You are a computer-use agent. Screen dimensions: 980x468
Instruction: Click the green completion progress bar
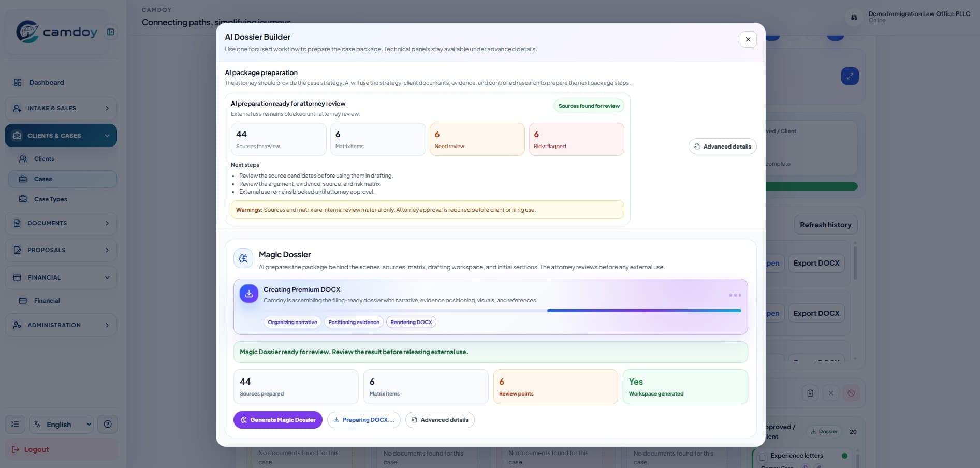pos(811,186)
